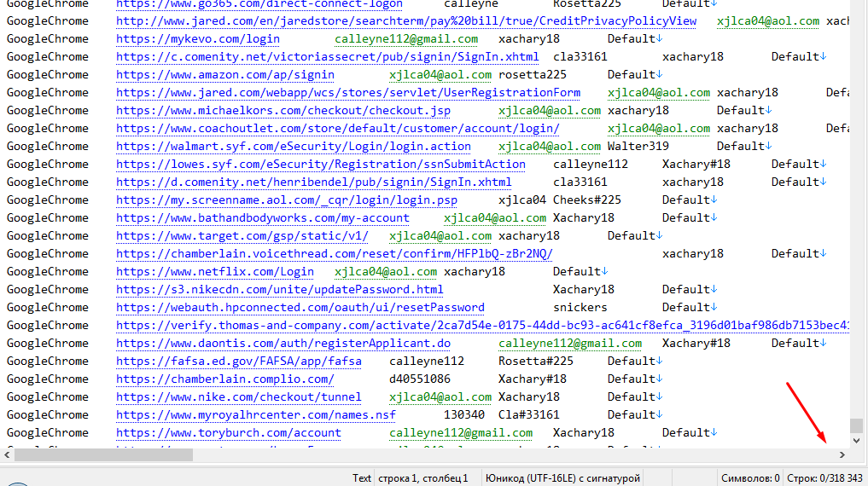Click "Default" text on the mykevo.com row
The height and width of the screenshot is (486, 868).
pos(631,39)
